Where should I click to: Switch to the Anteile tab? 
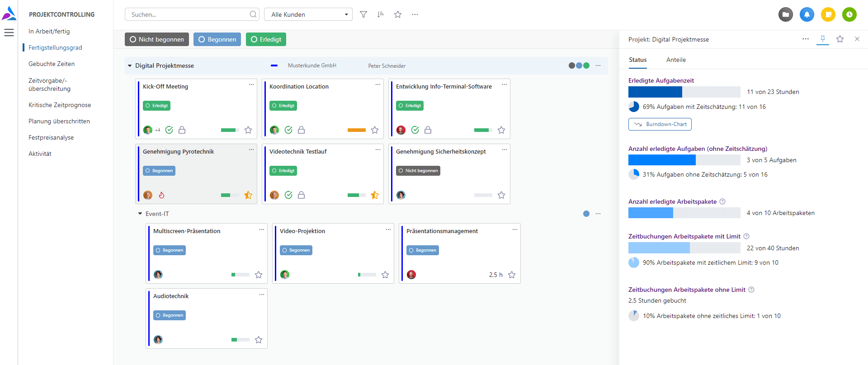pos(675,60)
